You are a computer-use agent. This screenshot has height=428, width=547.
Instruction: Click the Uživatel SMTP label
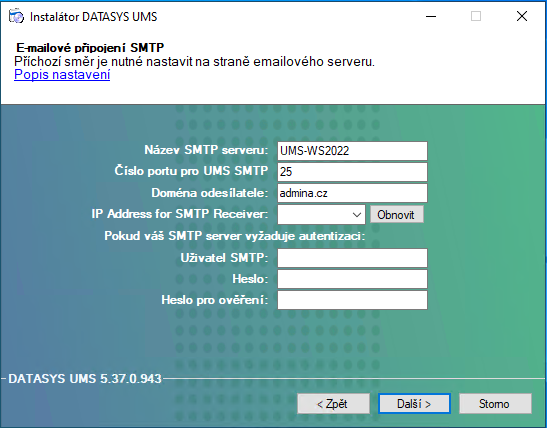tap(224, 258)
